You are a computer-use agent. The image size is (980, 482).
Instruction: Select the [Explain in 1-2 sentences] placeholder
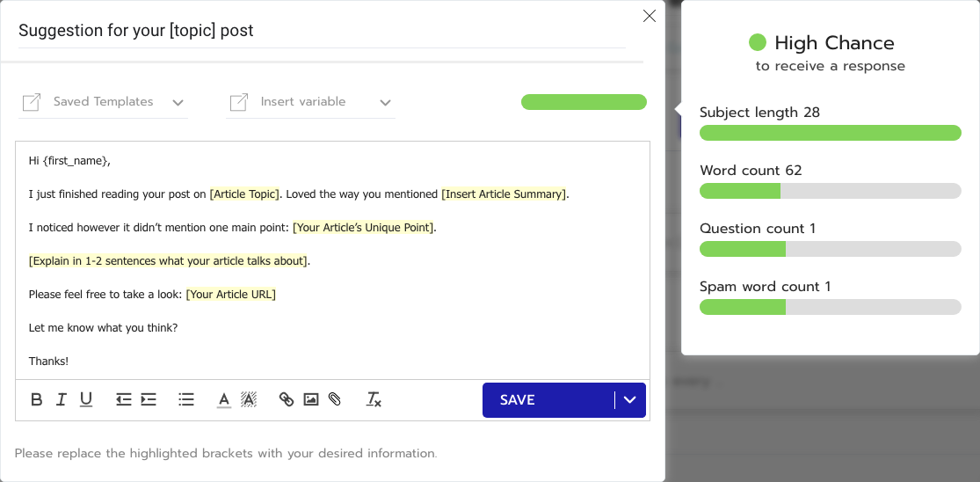(x=168, y=260)
